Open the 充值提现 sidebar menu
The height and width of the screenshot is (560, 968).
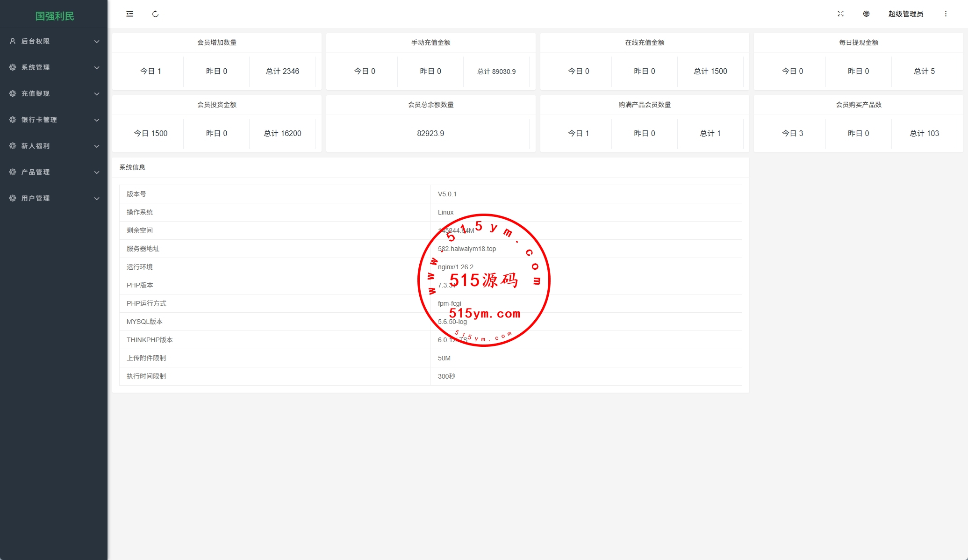pos(36,93)
